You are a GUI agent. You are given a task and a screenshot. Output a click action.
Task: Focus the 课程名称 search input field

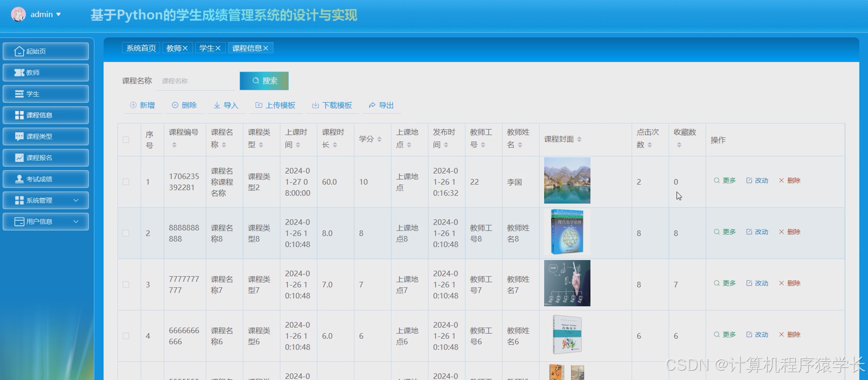pos(196,81)
